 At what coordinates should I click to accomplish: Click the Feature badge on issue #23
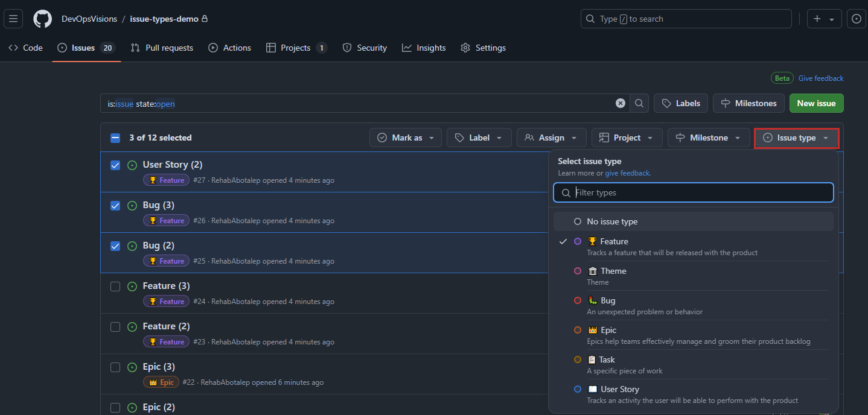166,342
